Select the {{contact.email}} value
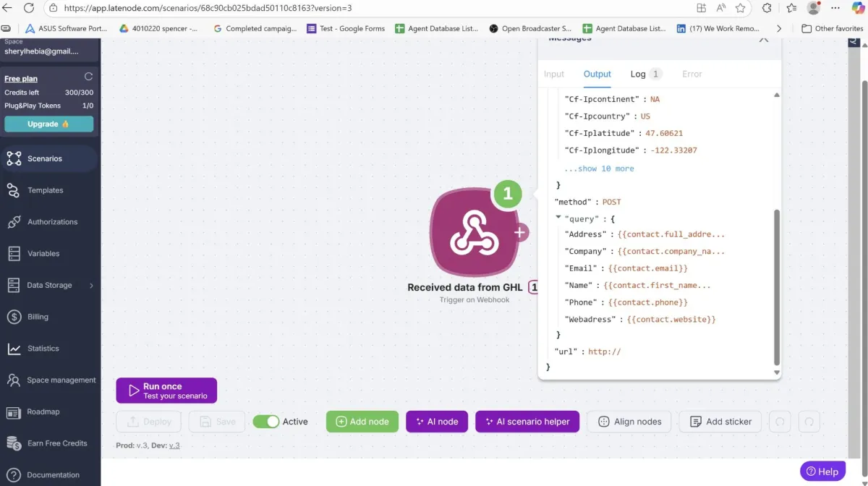The height and width of the screenshot is (486, 868). click(648, 268)
